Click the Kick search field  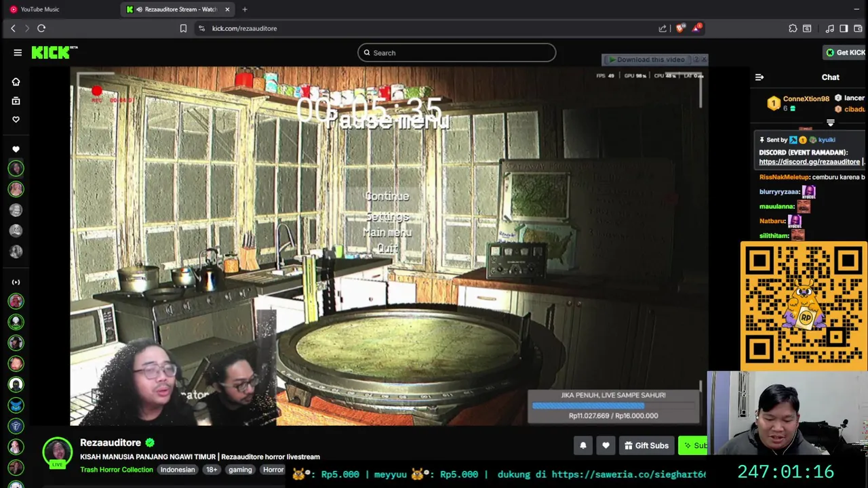(x=456, y=53)
